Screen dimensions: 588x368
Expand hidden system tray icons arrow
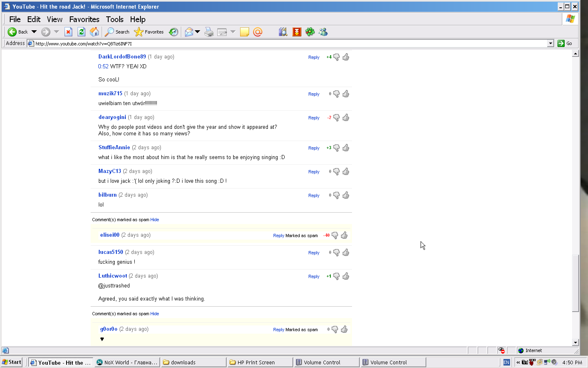click(518, 362)
